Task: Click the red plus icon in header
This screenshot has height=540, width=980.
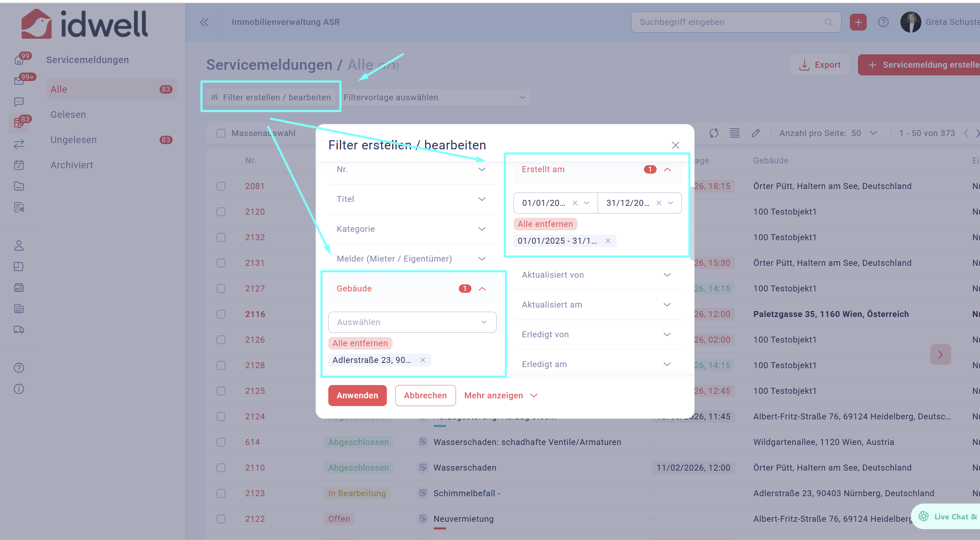Action: pos(858,22)
